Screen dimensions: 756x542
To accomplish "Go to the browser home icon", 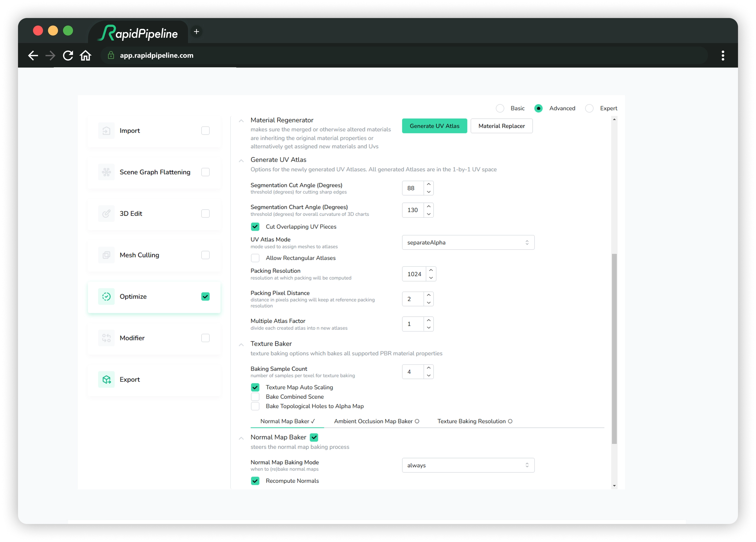I will point(86,55).
